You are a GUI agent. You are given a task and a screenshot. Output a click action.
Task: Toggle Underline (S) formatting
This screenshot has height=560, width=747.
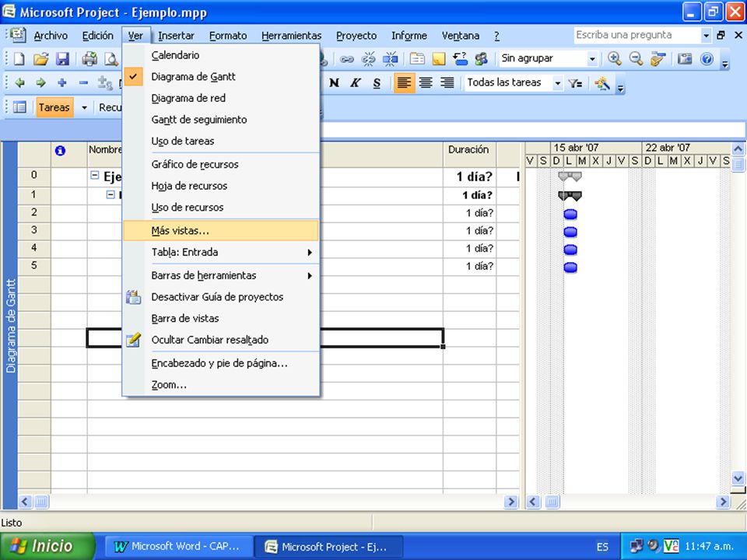tap(377, 83)
